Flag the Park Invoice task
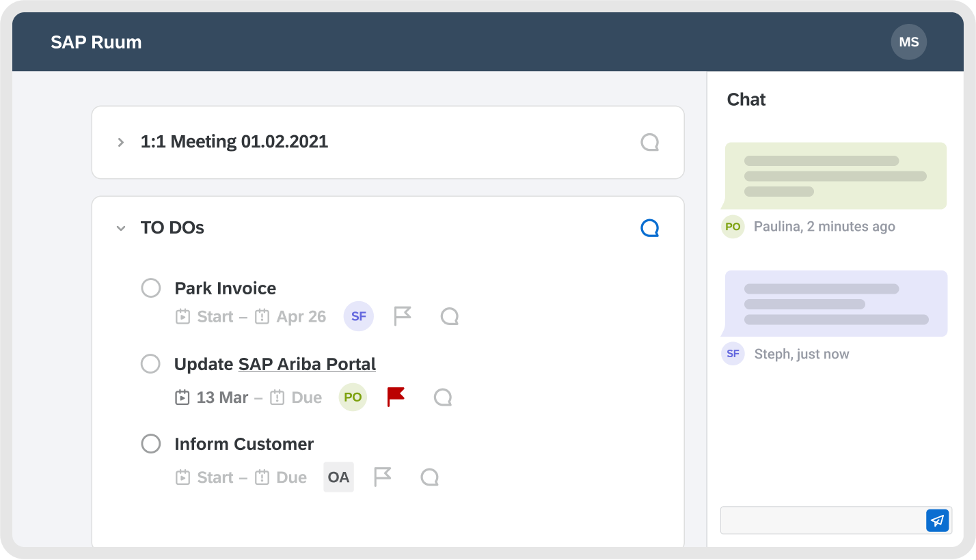This screenshot has height=560, width=976. click(403, 316)
